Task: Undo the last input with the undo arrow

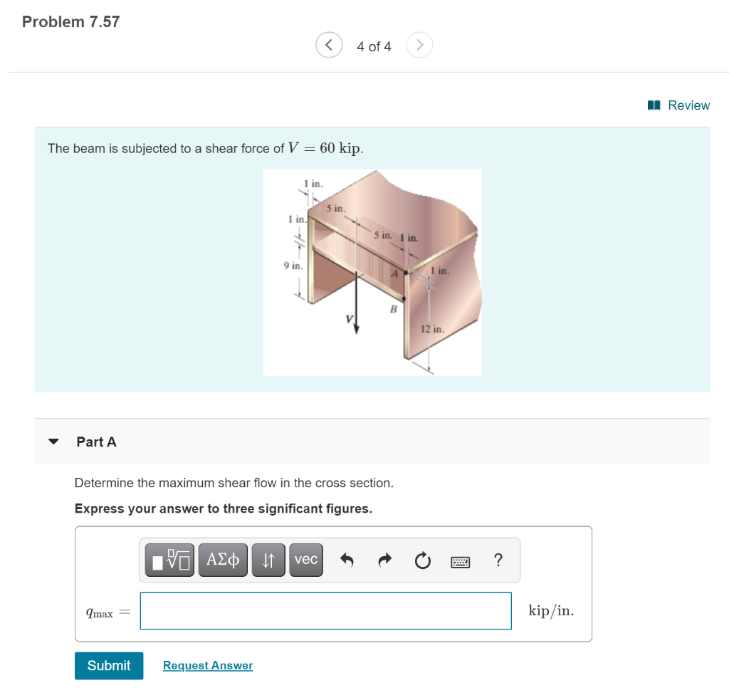Action: pyautogui.click(x=347, y=560)
